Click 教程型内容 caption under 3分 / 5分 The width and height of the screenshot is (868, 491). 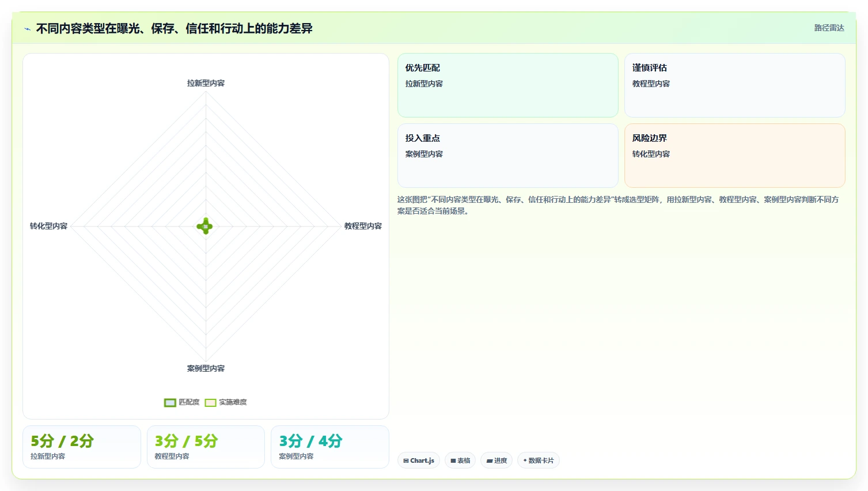(172, 456)
